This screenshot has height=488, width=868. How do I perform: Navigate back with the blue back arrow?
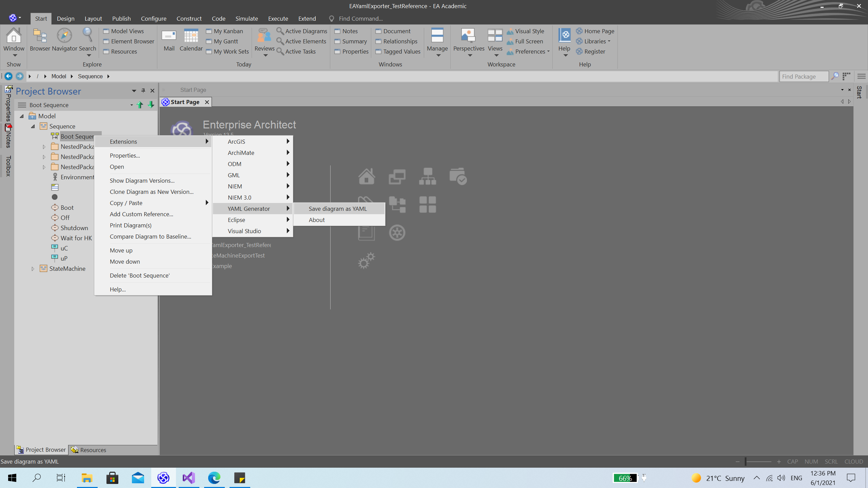(x=8, y=76)
